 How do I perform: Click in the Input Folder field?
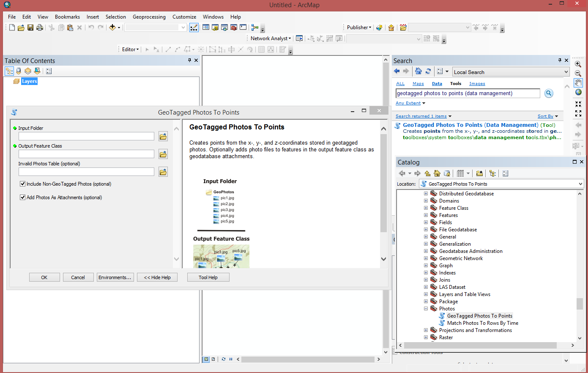point(86,136)
